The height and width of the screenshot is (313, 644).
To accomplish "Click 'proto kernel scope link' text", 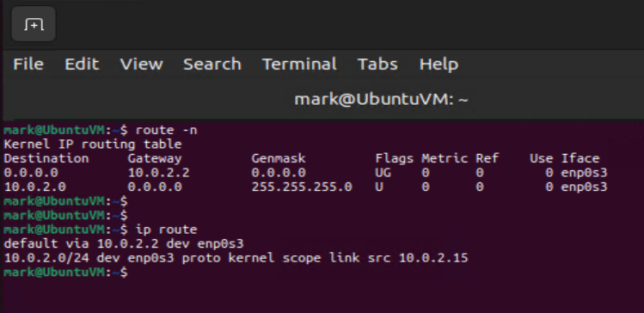I will click(271, 258).
